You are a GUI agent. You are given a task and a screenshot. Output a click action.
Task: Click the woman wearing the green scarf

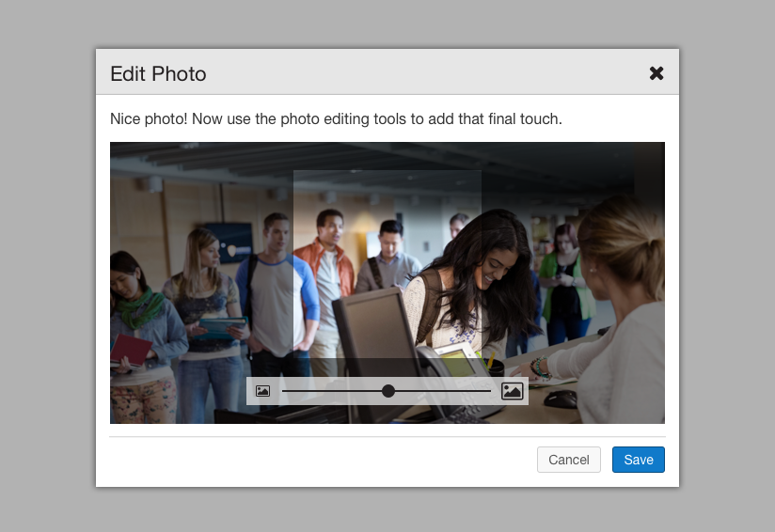[139, 320]
